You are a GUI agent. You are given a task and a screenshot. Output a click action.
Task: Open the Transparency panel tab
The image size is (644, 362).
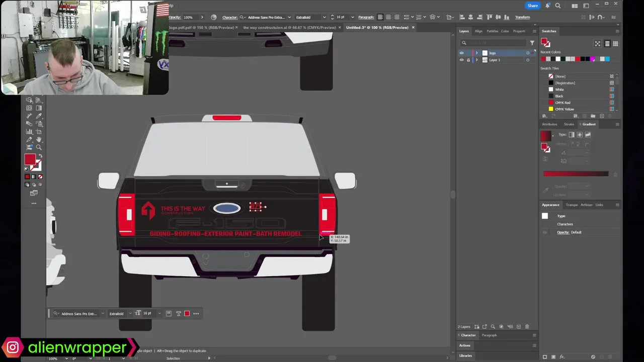coord(572,205)
